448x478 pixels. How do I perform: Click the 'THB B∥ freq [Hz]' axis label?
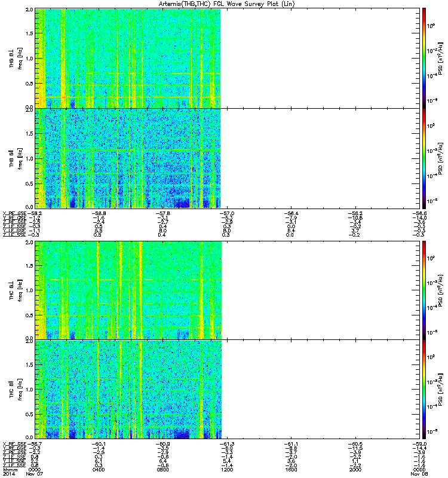[16, 158]
